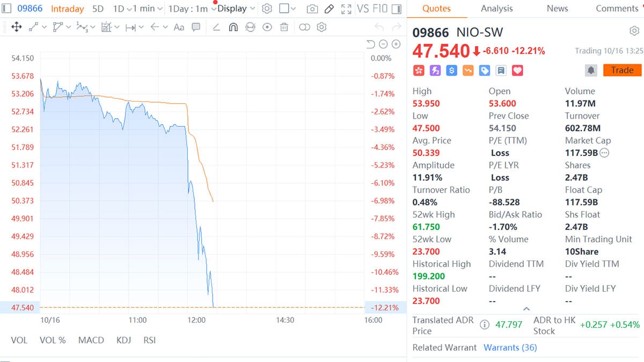Click the orange Trade button
The width and height of the screenshot is (644, 362).
(621, 70)
